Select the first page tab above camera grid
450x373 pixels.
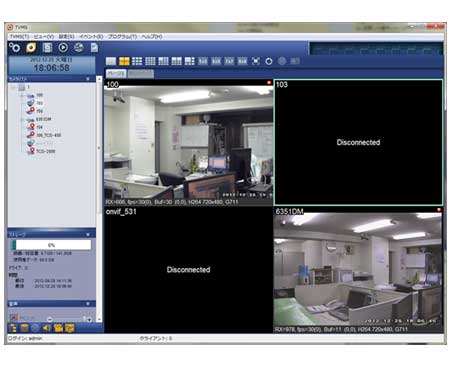click(116, 73)
